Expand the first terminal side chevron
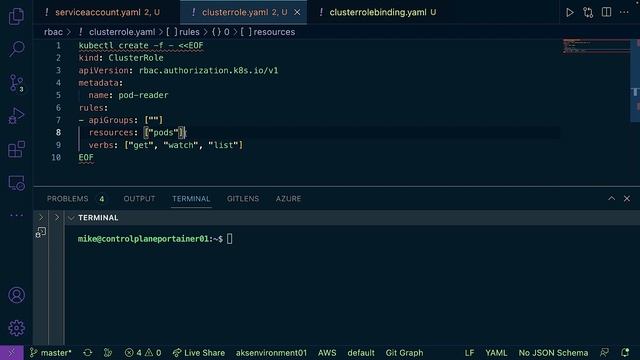This screenshot has height=360, width=640. 41,217
